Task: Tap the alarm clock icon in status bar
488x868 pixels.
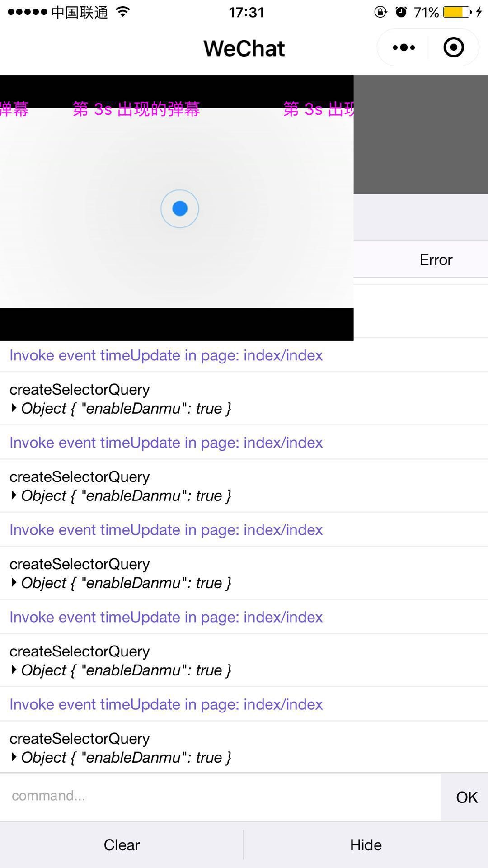Action: pos(401,12)
